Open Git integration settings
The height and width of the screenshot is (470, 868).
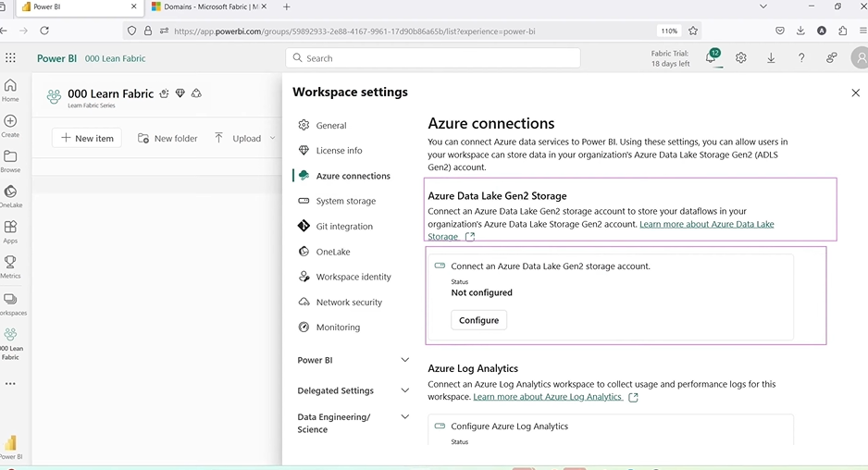point(343,226)
